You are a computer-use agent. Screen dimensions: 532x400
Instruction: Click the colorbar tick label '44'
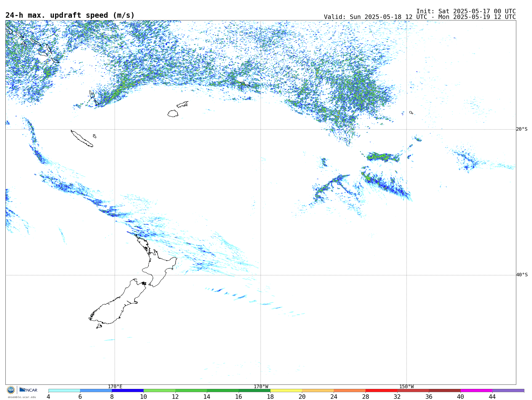point(492,397)
